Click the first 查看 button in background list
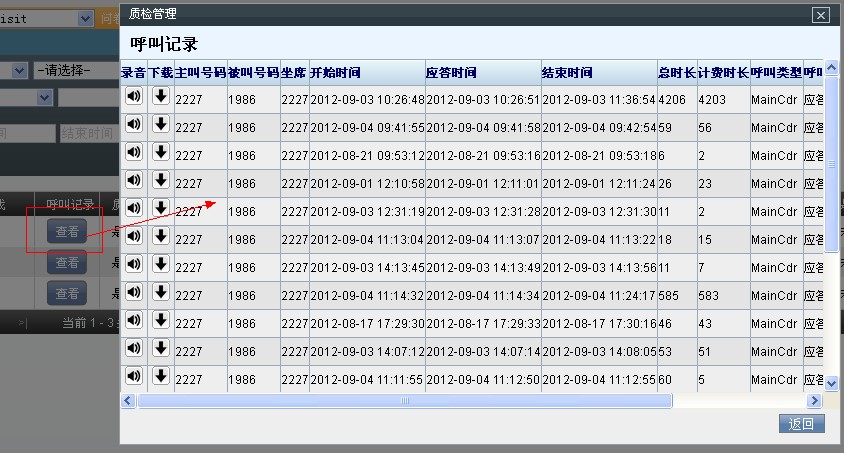The width and height of the screenshot is (844, 453). point(67,232)
